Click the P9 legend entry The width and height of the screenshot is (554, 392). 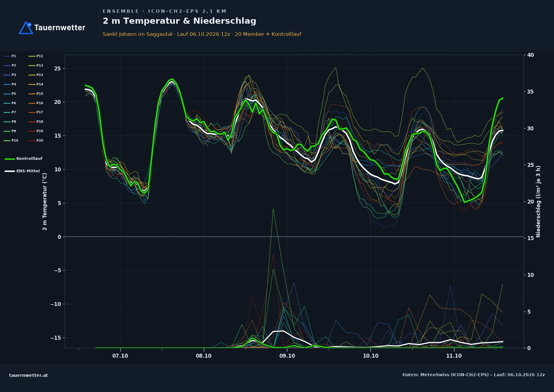(10, 131)
